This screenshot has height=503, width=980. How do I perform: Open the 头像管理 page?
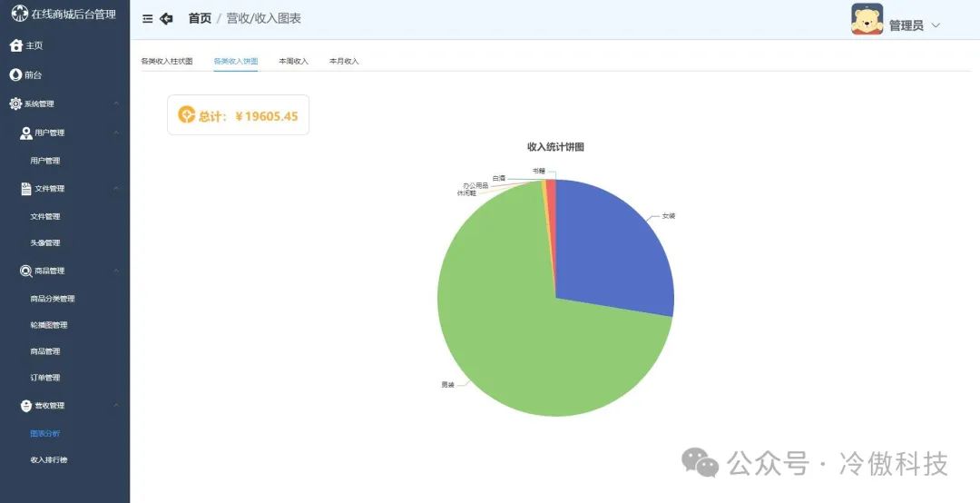(x=45, y=242)
